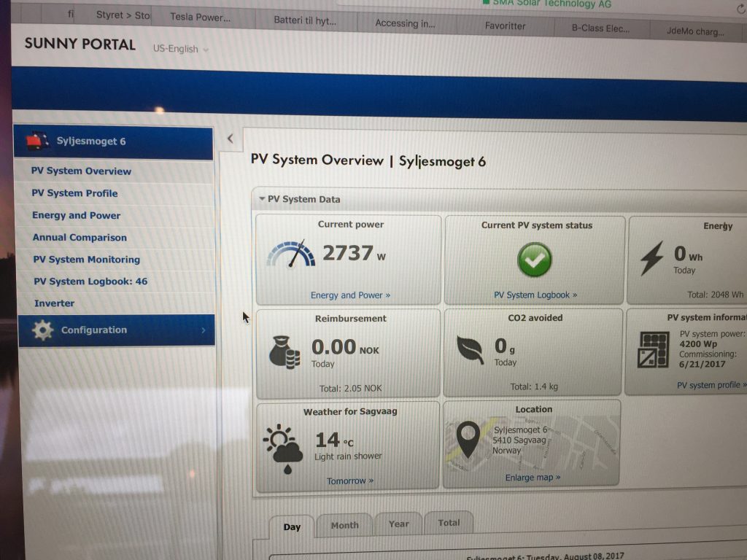Open Inverter in sidebar
This screenshot has width=747, height=560.
[x=54, y=303]
